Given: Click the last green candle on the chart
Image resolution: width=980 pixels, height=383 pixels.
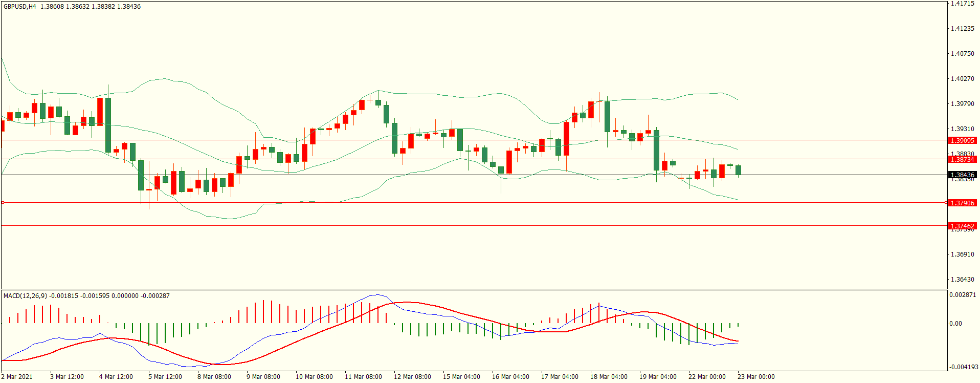Looking at the screenshot, I should (738, 170).
